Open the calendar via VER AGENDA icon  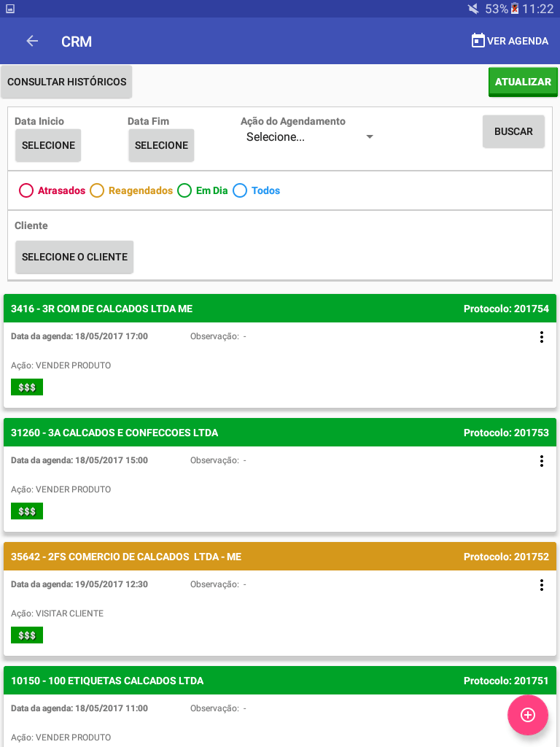click(x=478, y=41)
